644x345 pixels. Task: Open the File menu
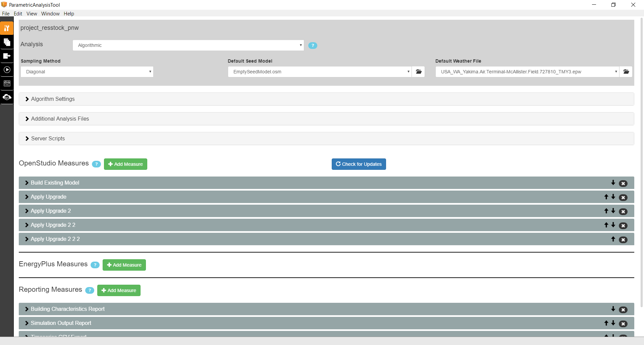(x=5, y=14)
